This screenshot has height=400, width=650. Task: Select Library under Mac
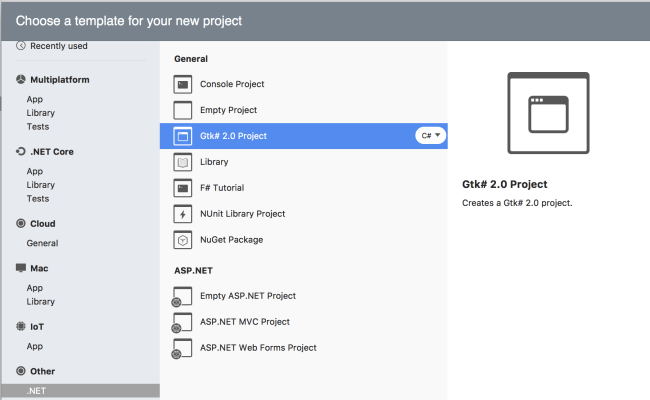pyautogui.click(x=41, y=301)
